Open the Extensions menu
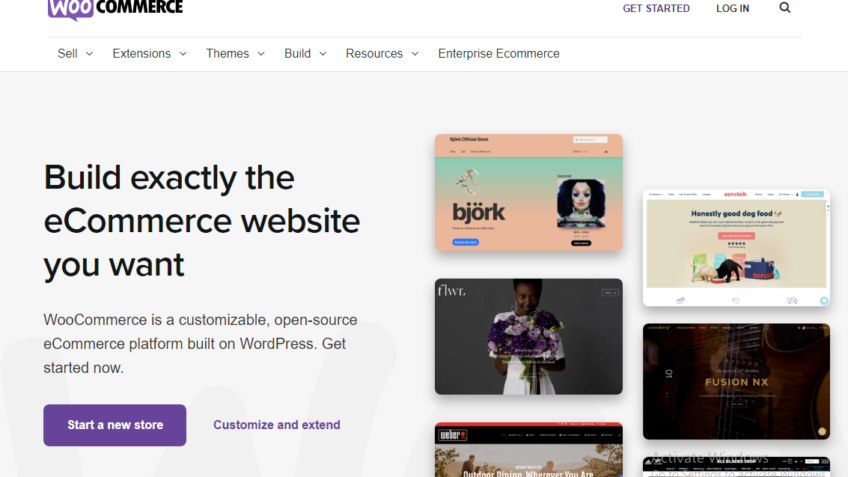This screenshot has height=477, width=848. coord(142,54)
